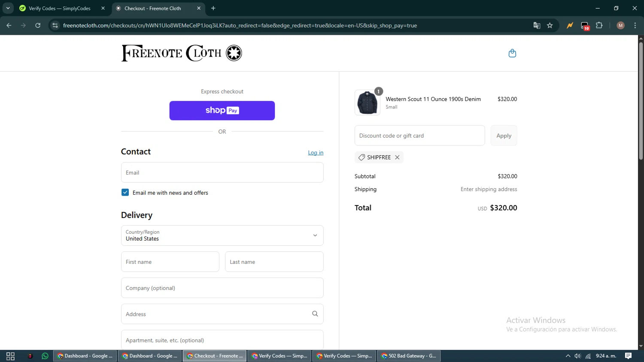Click the browser forward arrow
This screenshot has height=362, width=644.
tap(23, 25)
